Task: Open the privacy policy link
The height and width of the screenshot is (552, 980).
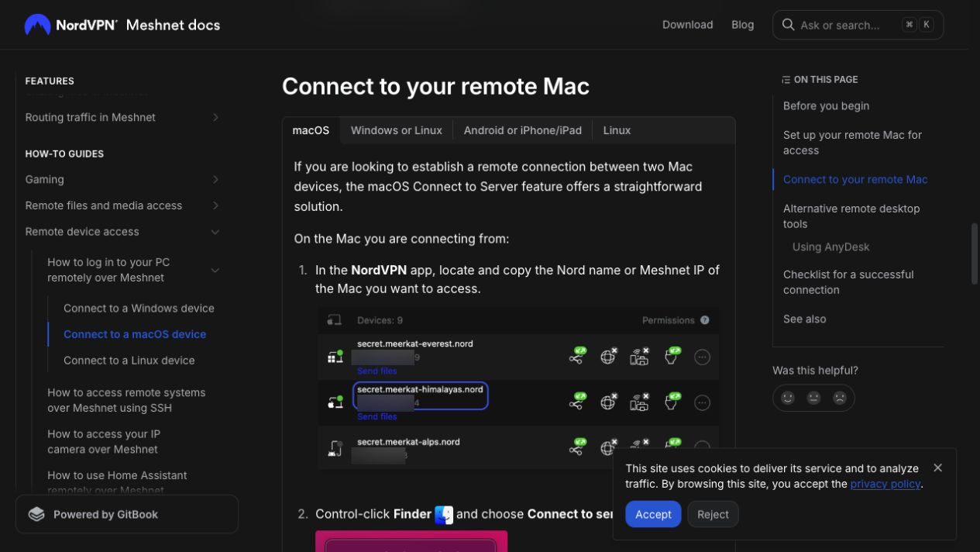Action: tap(885, 484)
